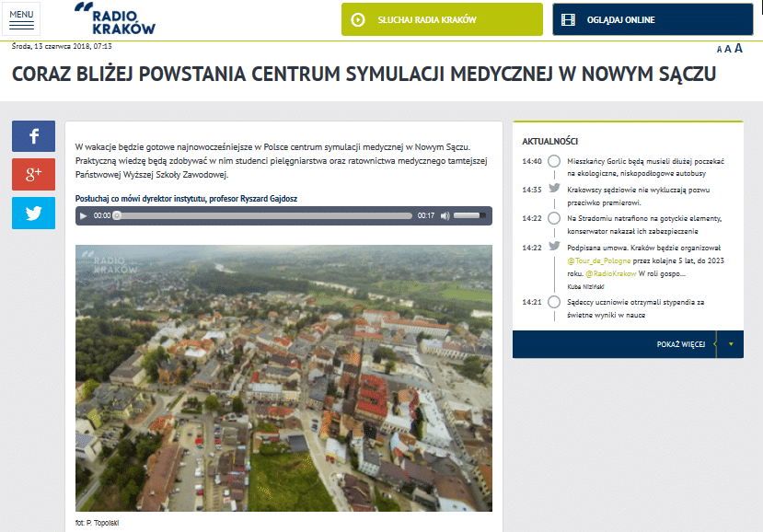Select the smallest font size A
763x532 pixels.
[719, 49]
